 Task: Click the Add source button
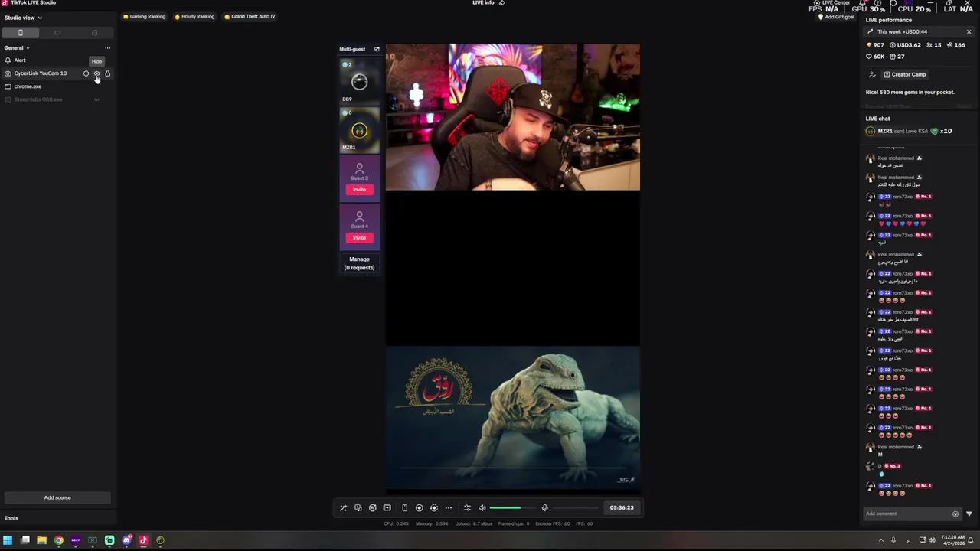[x=57, y=497]
